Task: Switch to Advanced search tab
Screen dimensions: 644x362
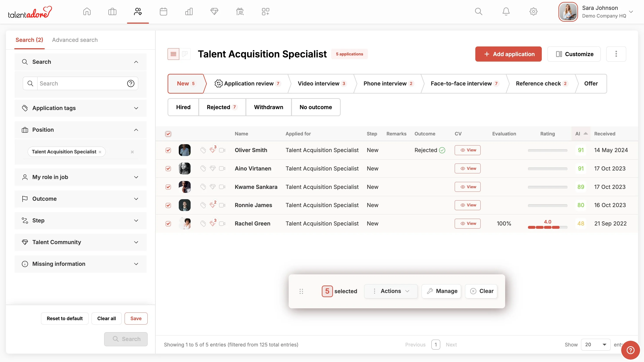Action: 75,40
